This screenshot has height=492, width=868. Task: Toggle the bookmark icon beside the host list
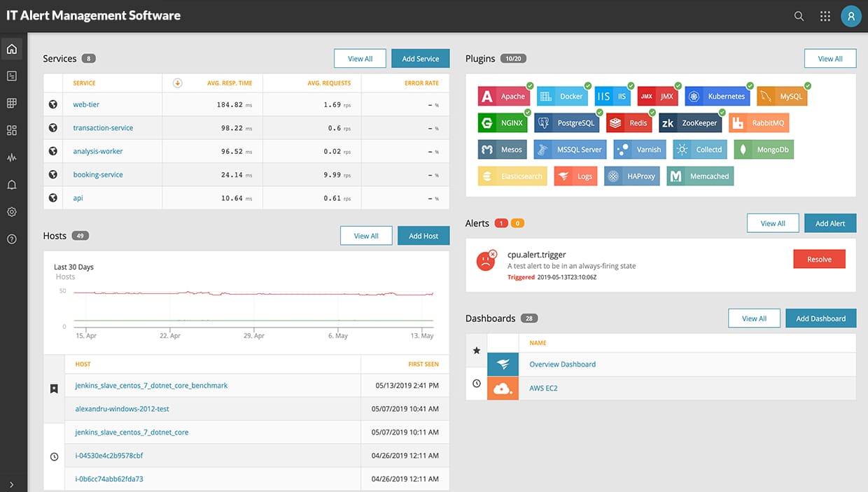pyautogui.click(x=54, y=388)
